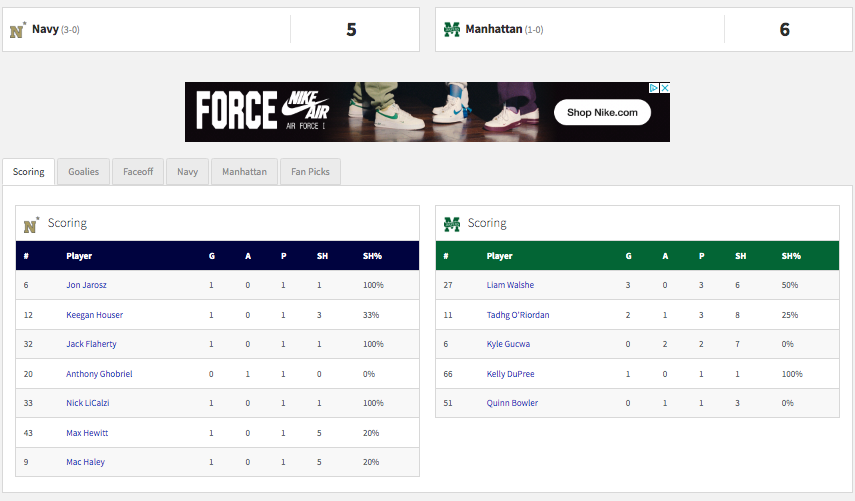Image resolution: width=855 pixels, height=501 pixels.
Task: Click the Player column header in Manhattan table
Action: pos(499,256)
